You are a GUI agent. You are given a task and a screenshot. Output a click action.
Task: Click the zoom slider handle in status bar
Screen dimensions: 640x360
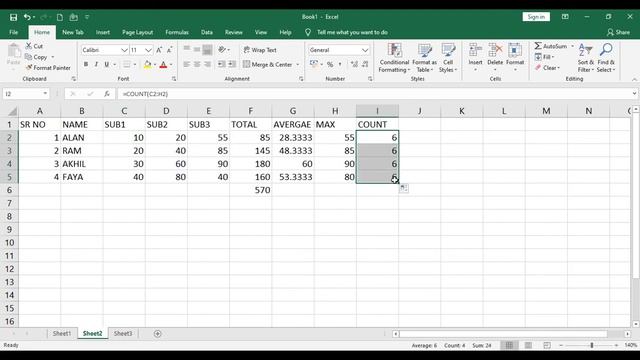pos(592,345)
